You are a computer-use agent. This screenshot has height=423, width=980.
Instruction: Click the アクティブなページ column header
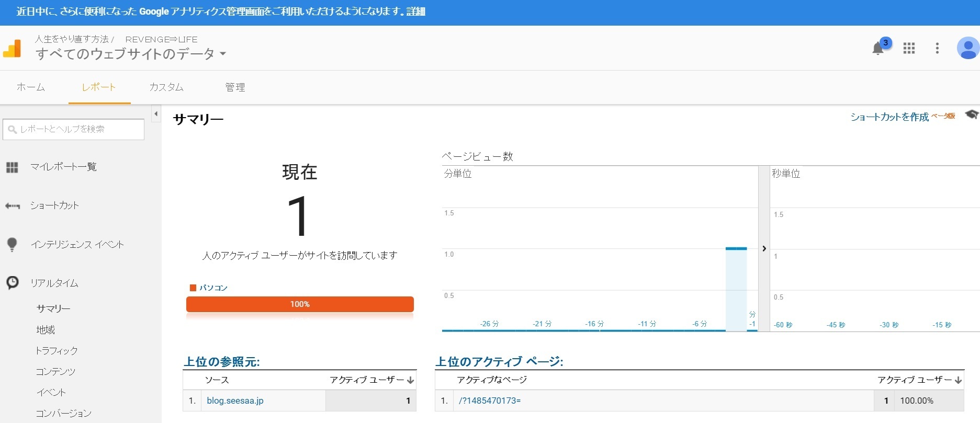point(492,380)
